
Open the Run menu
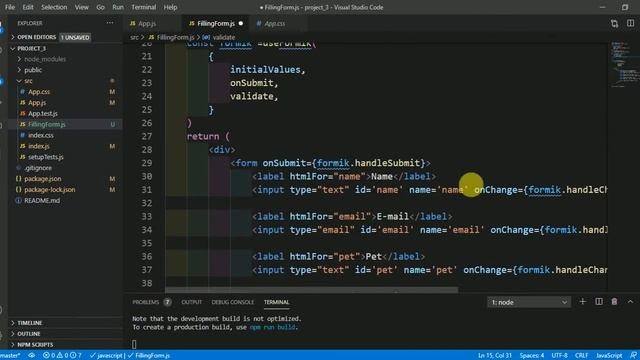(x=118, y=7)
